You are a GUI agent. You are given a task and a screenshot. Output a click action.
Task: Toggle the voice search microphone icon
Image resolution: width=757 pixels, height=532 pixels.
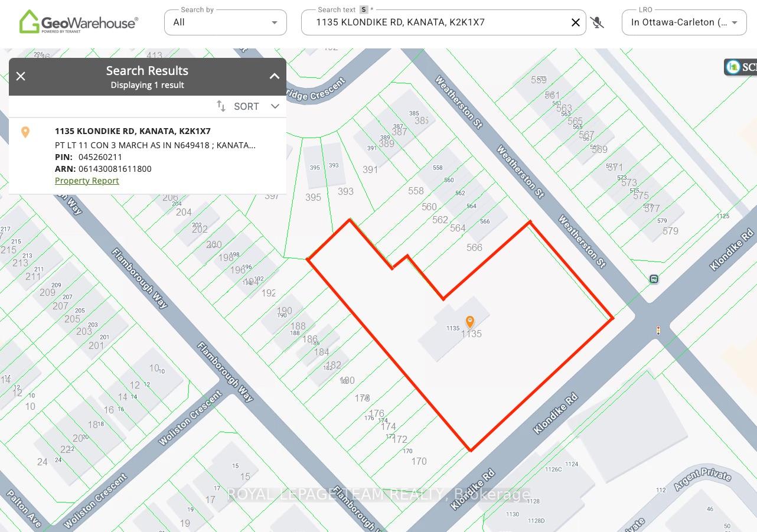point(597,22)
